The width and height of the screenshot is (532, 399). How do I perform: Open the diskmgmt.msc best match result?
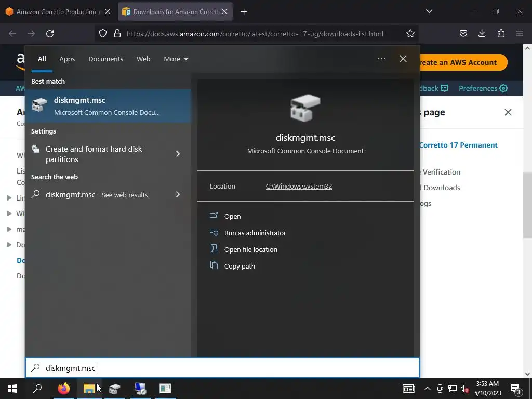108,106
